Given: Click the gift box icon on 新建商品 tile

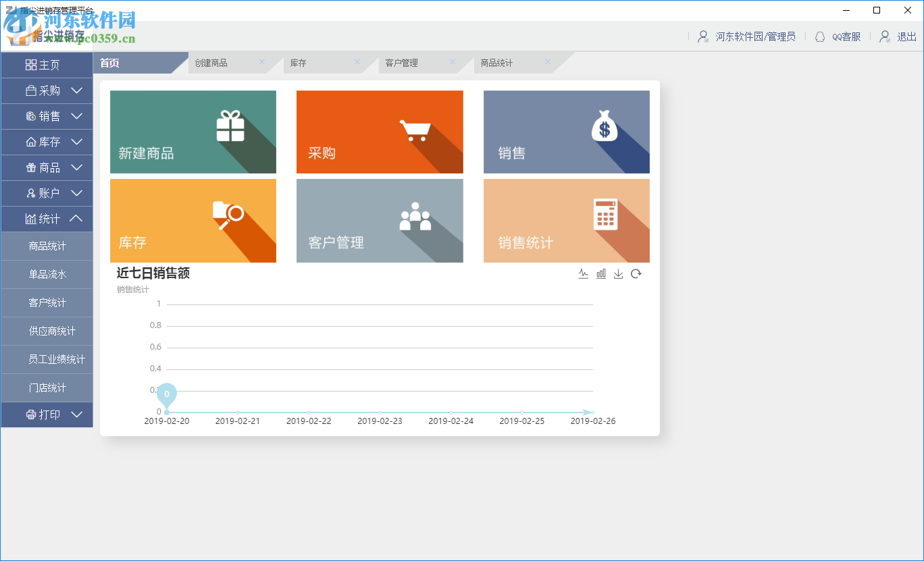Looking at the screenshot, I should click(230, 126).
